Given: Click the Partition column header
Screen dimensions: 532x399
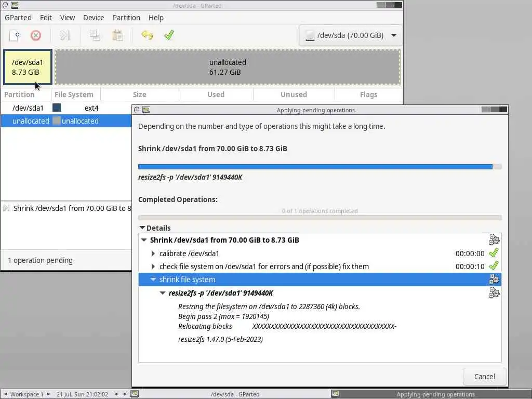Looking at the screenshot, I should [x=26, y=95].
